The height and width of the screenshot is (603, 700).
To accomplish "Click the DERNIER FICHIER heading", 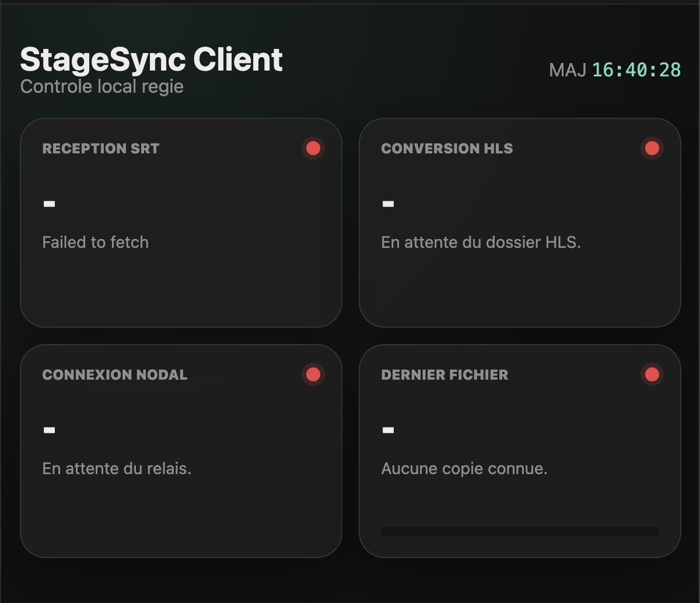I will (x=444, y=374).
